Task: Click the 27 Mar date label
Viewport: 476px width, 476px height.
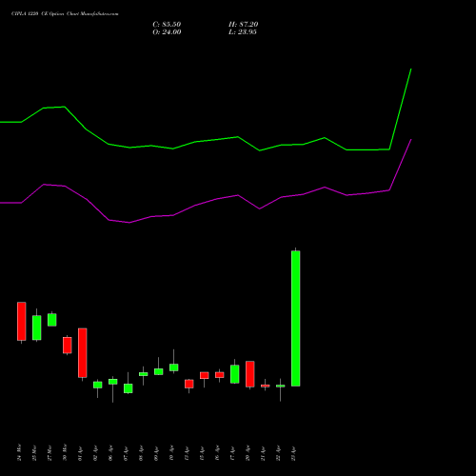Action: (x=50, y=453)
